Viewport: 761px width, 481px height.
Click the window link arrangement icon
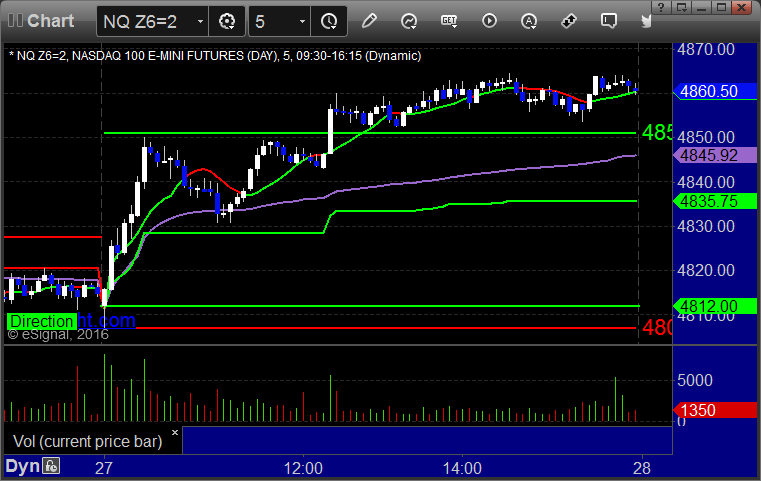tap(681, 7)
